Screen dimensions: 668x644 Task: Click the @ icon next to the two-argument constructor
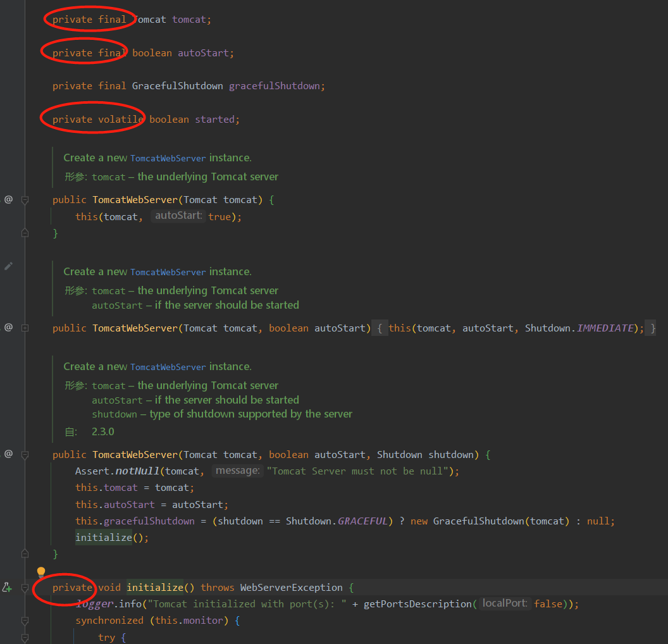pyautogui.click(x=8, y=328)
